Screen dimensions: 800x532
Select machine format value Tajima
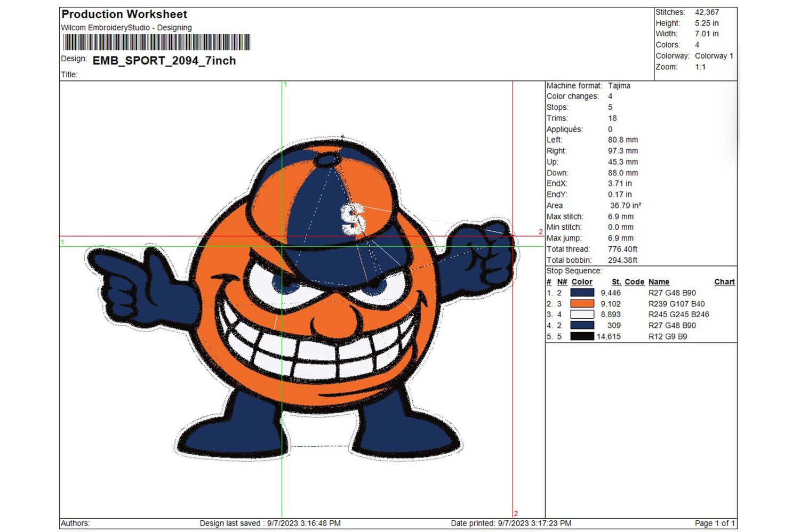click(619, 86)
